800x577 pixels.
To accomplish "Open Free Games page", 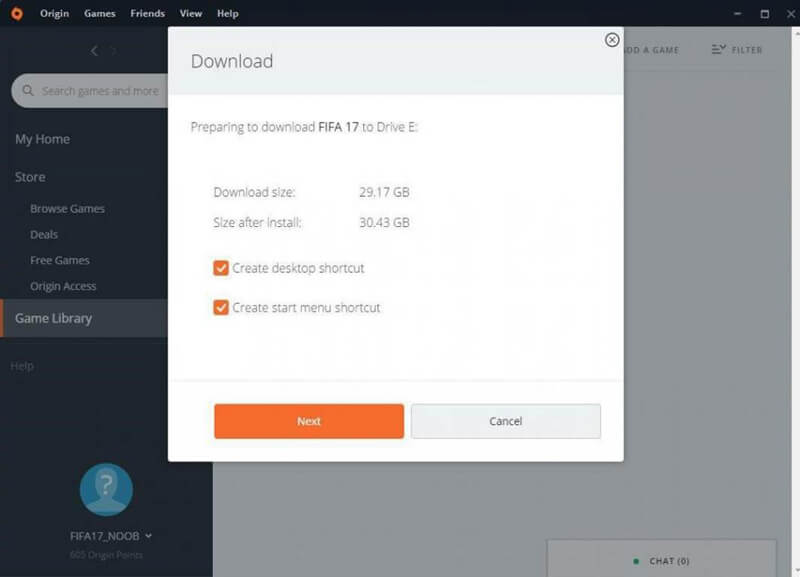I will coord(60,260).
